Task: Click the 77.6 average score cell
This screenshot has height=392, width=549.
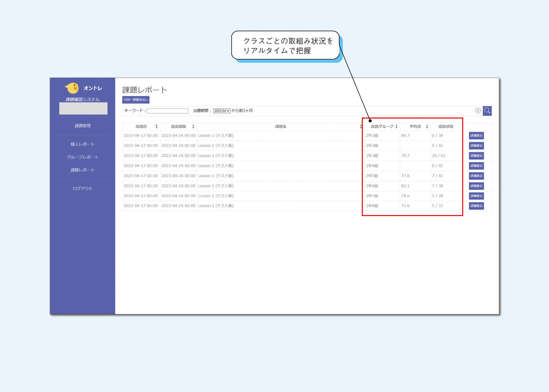Action: coord(415,176)
